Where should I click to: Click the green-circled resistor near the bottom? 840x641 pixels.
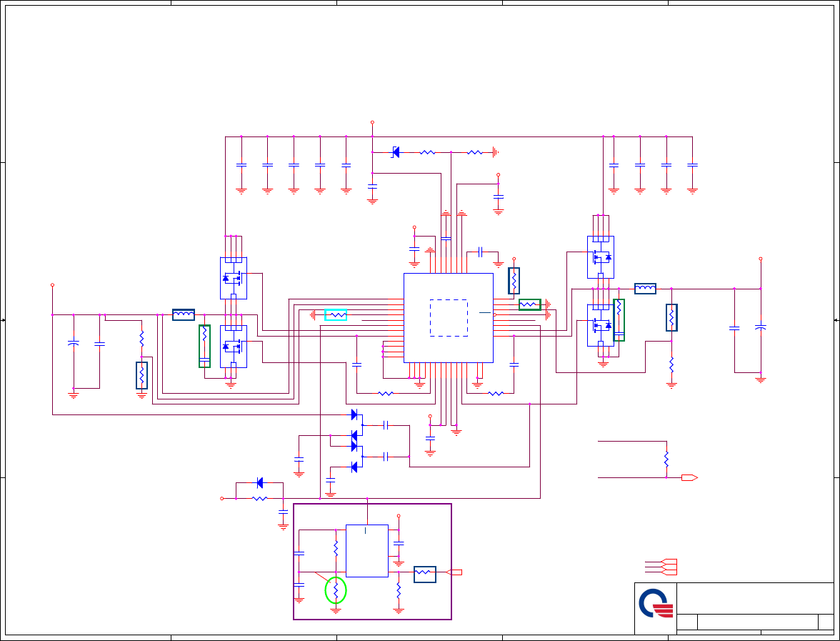pos(336,590)
